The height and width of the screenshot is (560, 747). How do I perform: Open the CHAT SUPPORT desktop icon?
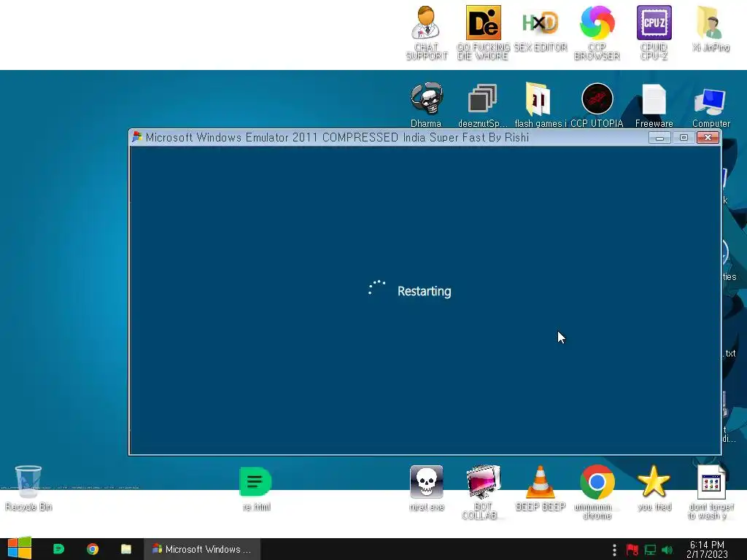(426, 32)
